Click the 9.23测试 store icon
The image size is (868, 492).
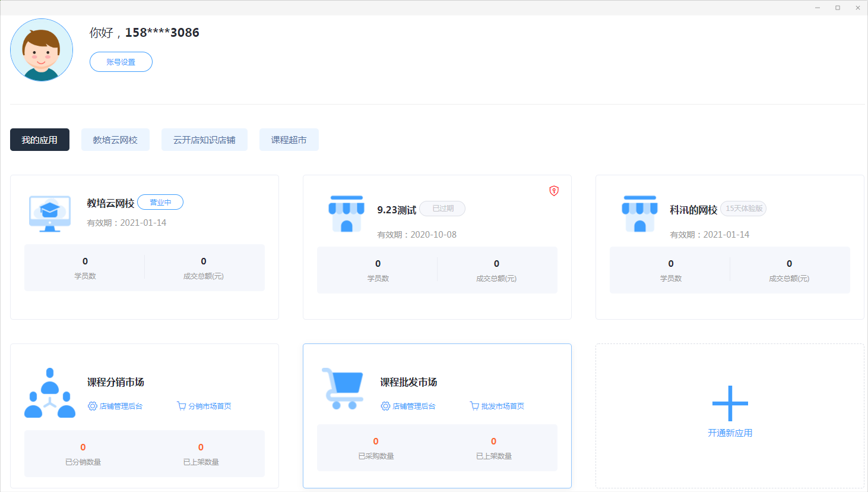click(347, 213)
